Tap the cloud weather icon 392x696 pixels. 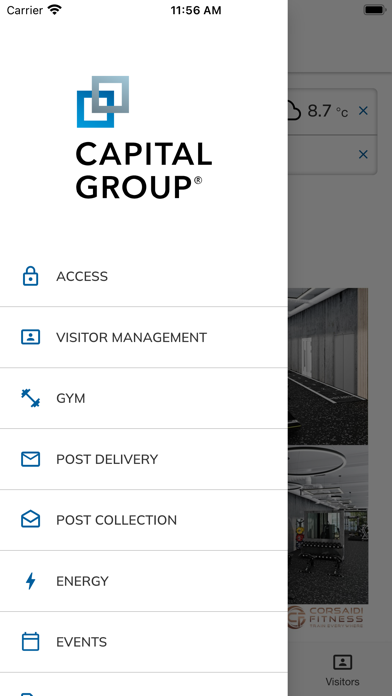point(294,111)
